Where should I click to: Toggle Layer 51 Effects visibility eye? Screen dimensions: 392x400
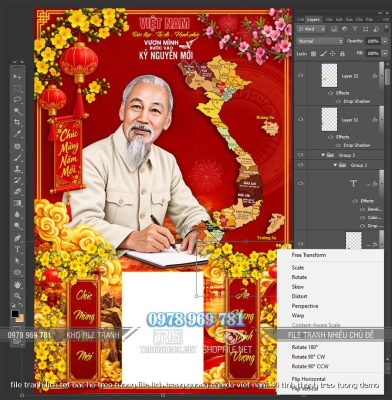(330, 137)
